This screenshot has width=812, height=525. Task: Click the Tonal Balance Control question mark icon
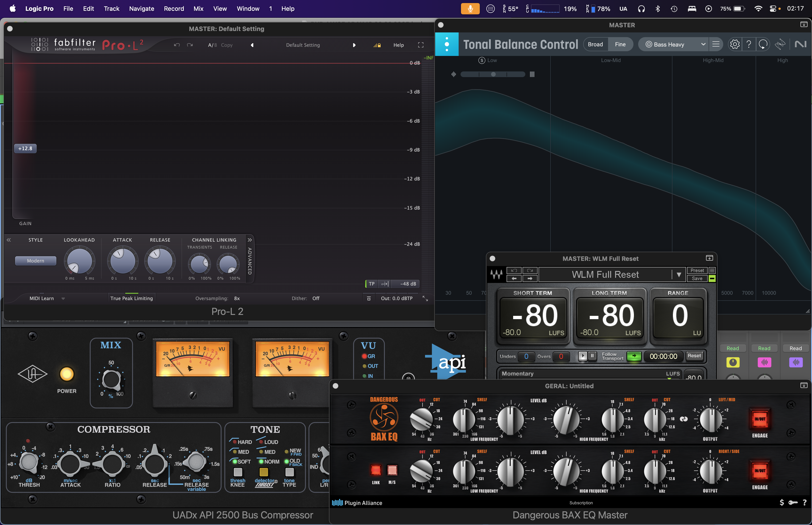749,44
